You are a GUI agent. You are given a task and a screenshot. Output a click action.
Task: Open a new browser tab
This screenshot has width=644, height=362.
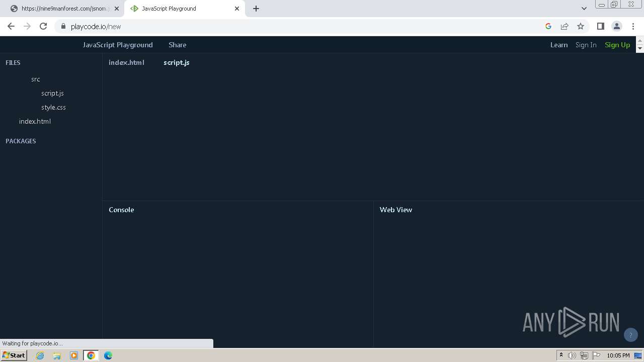256,9
